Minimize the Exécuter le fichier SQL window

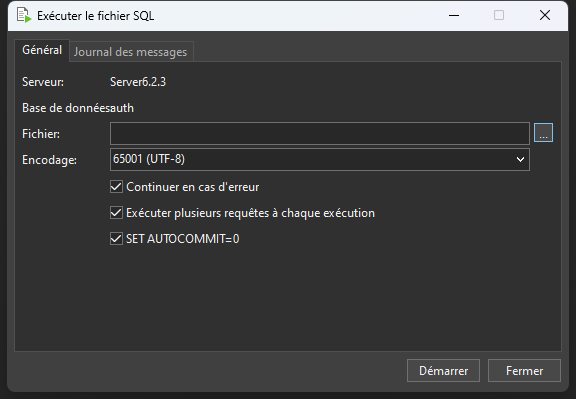click(x=454, y=15)
